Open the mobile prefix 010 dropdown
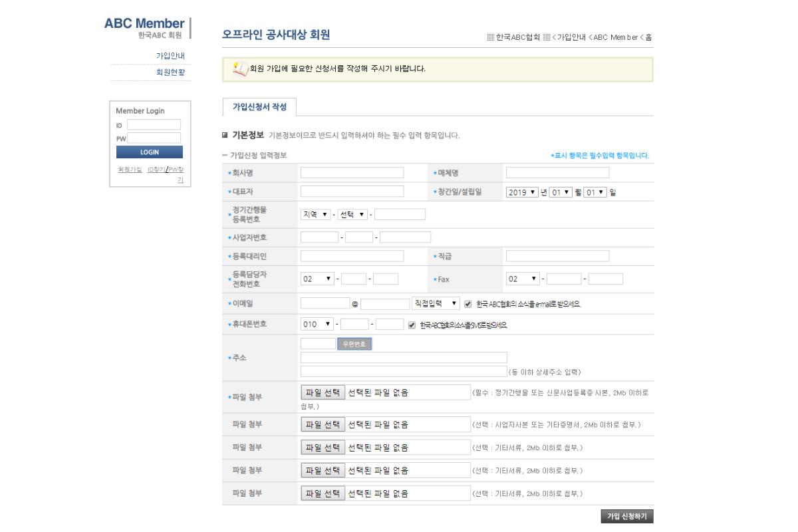 (317, 325)
